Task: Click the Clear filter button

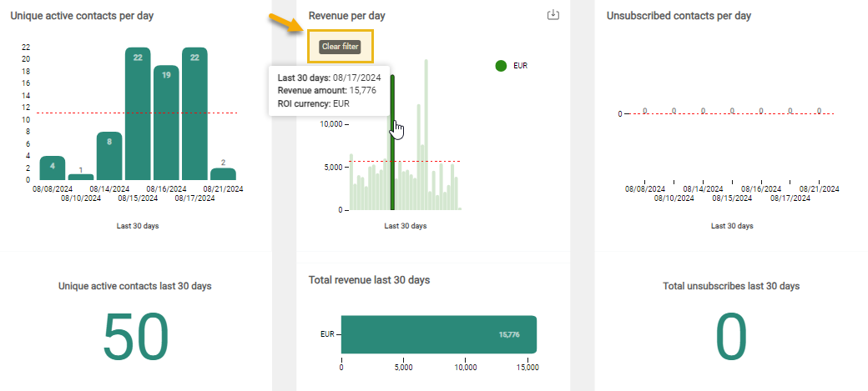Action: (x=340, y=47)
